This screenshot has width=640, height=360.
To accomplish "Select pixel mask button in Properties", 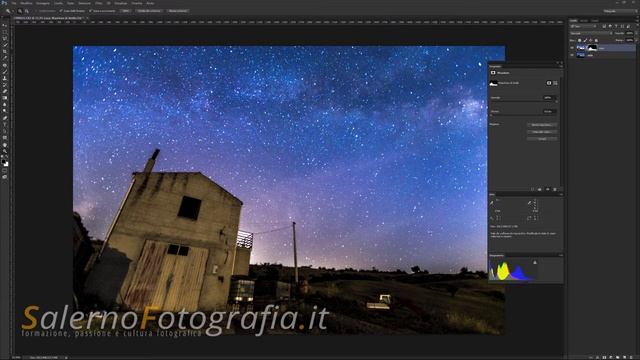I will (x=549, y=83).
